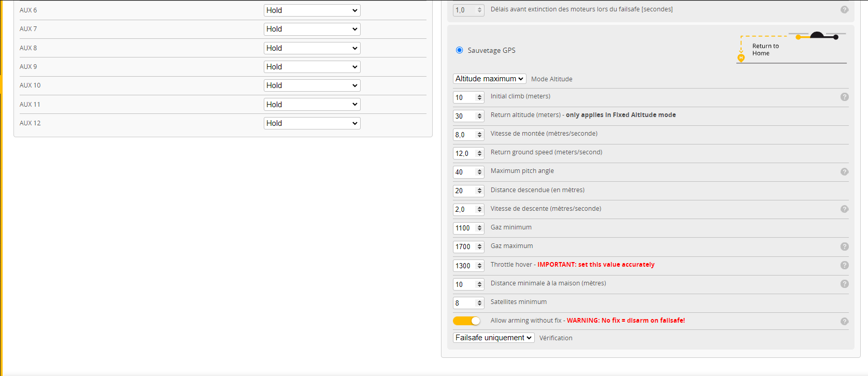Click help icon for motor extinction delay
The image size is (868, 376).
point(844,10)
